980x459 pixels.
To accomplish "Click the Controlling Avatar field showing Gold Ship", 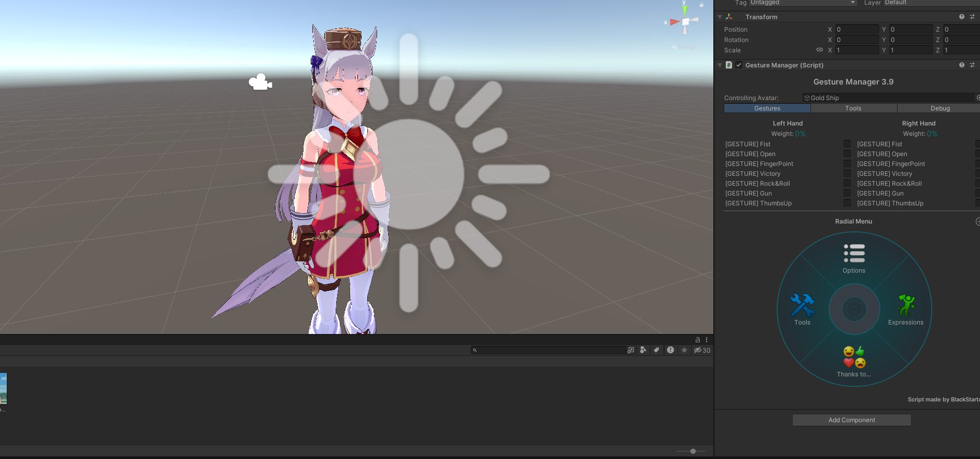I will coord(889,98).
